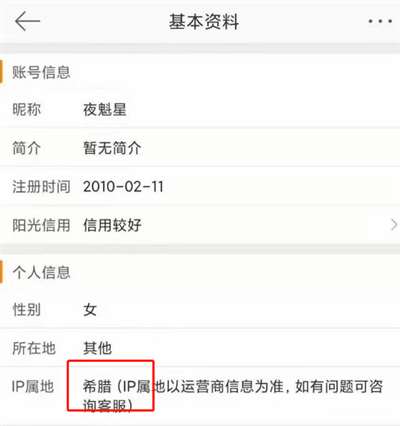Image resolution: width=400 pixels, height=426 pixels.
Task: Tap the back arrow icon
Action: (x=27, y=21)
